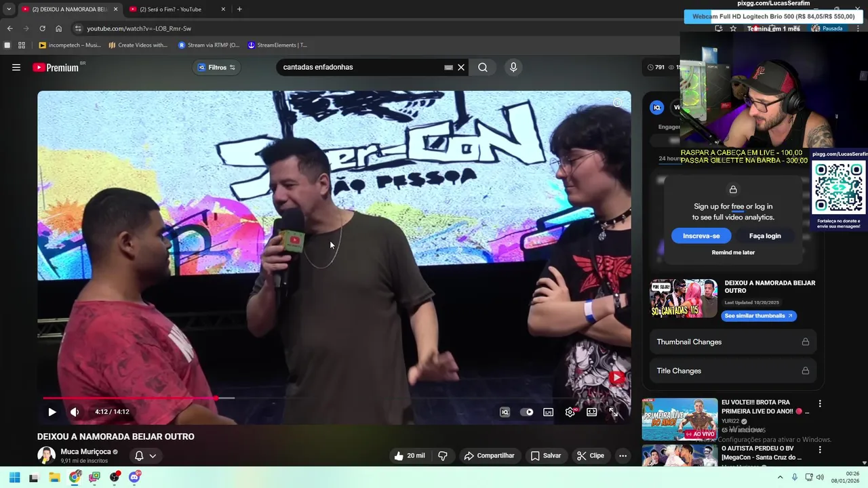Expand Thumbnail Changes locked section

pos(733,342)
